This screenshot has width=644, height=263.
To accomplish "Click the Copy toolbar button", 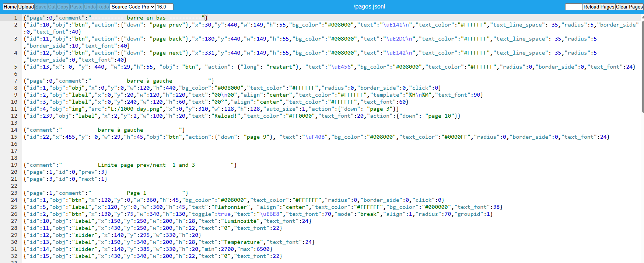I will pyautogui.click(x=63, y=7).
